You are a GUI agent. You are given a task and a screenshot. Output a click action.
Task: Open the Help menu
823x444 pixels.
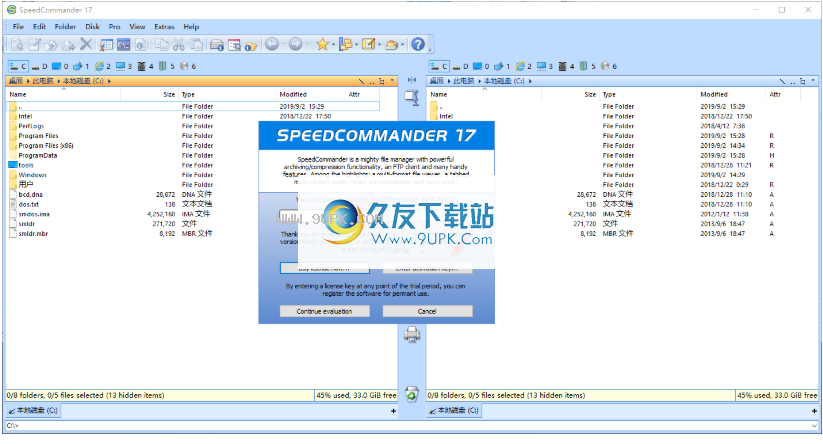[x=191, y=27]
